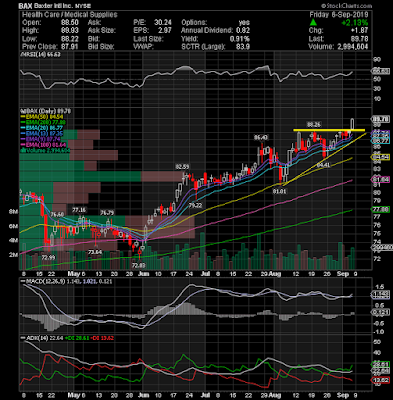Click the yellow 84.54 EMA price tag on the right axis
The height and width of the screenshot is (400, 393).
coord(380,157)
